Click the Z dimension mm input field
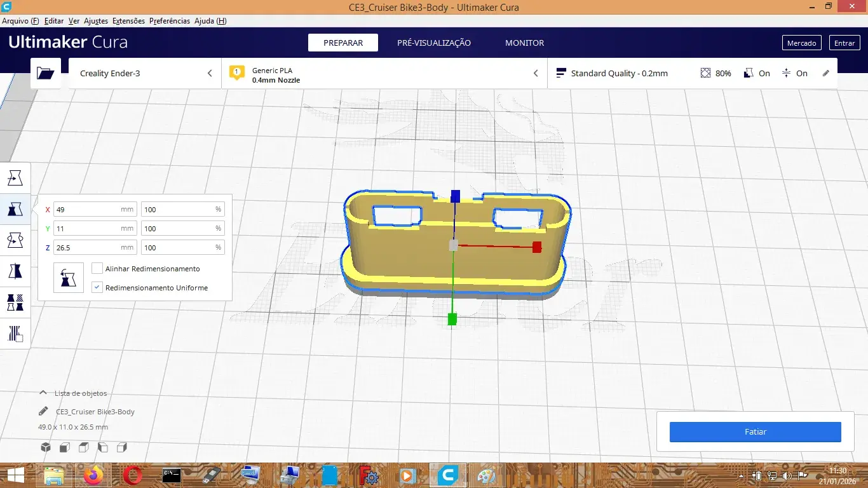This screenshot has width=868, height=488. coord(95,247)
